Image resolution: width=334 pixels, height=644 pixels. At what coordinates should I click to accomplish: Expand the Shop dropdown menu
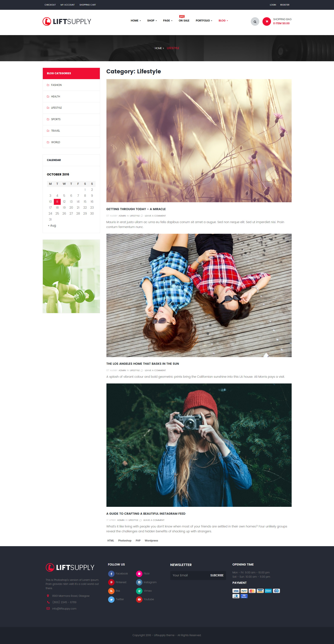[152, 20]
